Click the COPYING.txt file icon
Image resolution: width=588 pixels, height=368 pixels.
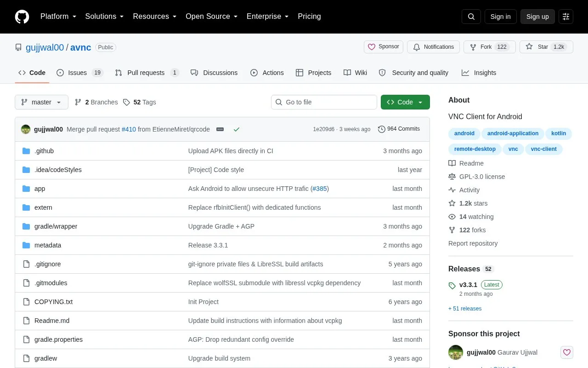pyautogui.click(x=26, y=302)
